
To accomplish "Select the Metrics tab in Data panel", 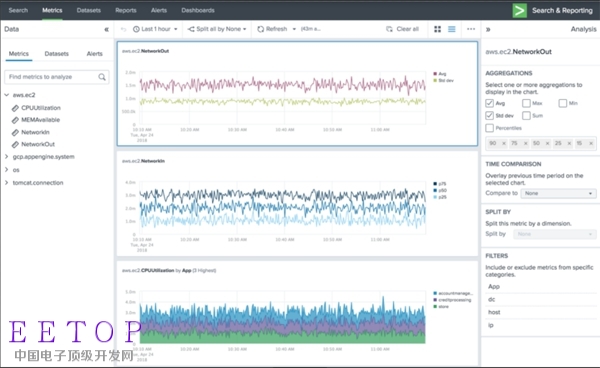I will pos(18,54).
